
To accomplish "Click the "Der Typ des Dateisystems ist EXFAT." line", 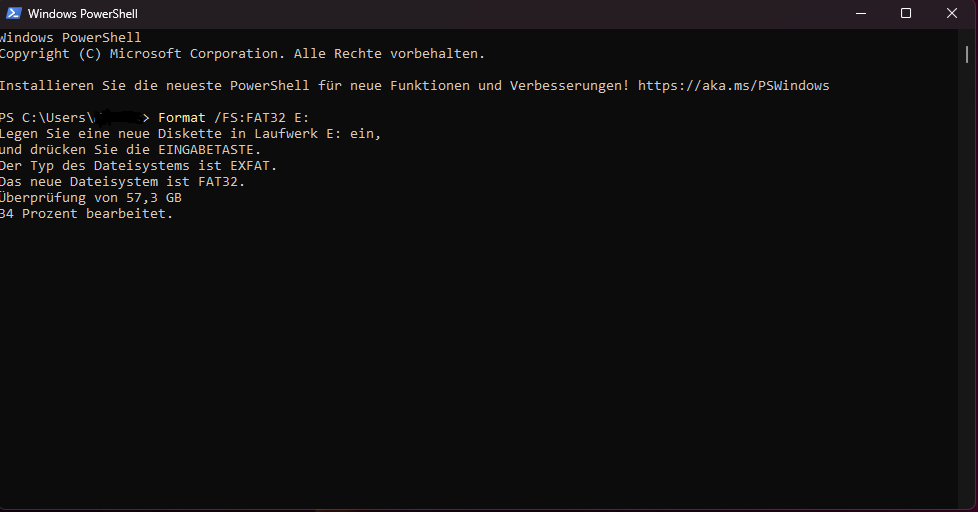I will coord(138,166).
